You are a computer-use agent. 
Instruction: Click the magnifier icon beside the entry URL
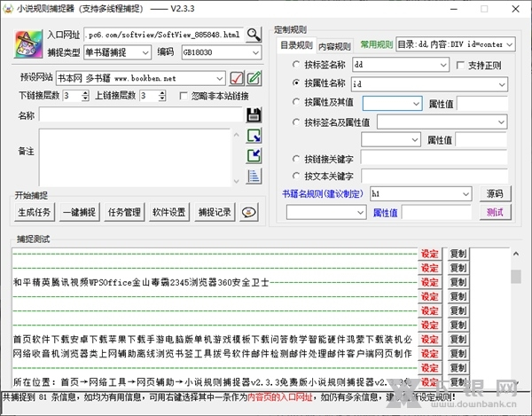[x=254, y=35]
